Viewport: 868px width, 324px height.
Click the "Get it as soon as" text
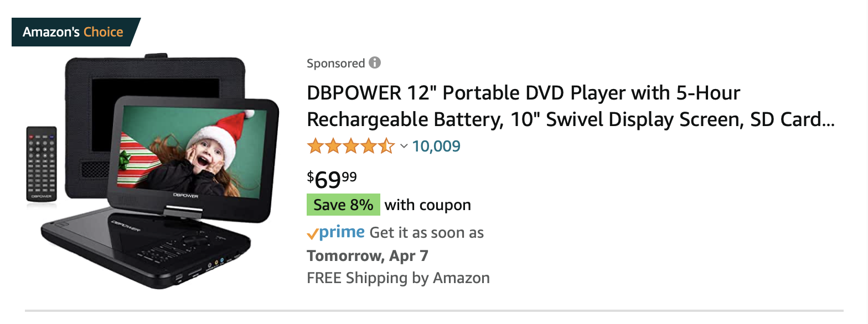[427, 233]
